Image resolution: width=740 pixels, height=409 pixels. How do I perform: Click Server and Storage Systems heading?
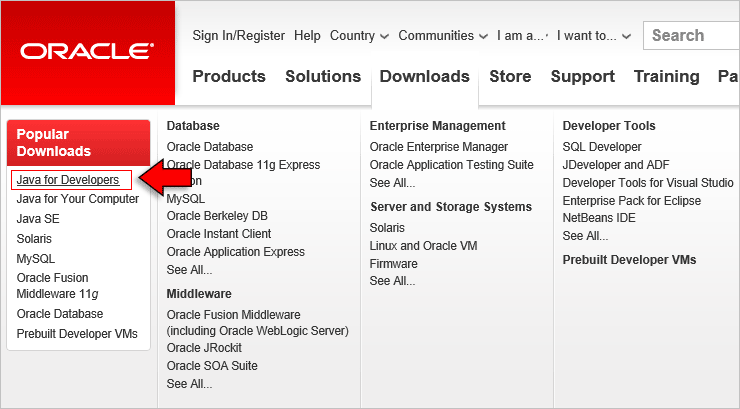coord(451,207)
